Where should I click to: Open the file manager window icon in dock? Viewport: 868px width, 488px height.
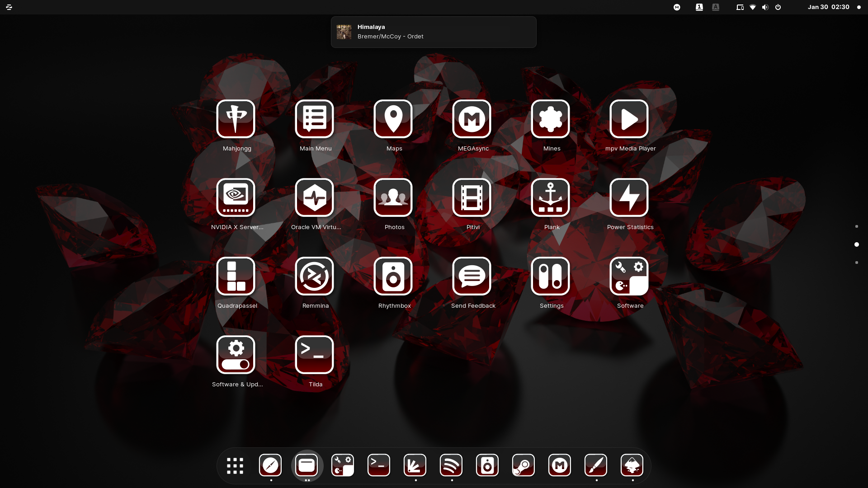307,465
